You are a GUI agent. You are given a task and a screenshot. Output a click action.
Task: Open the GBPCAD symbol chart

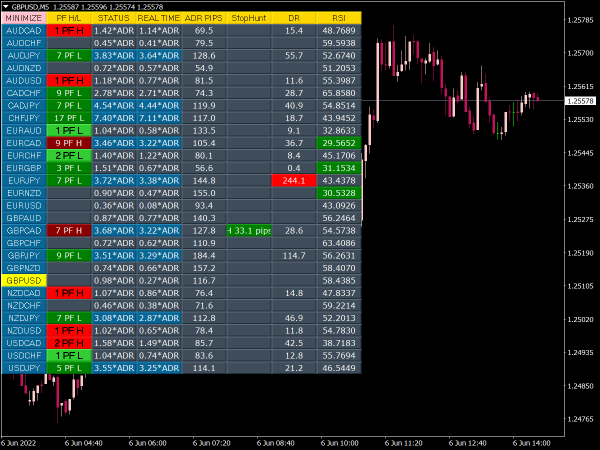[24, 231]
